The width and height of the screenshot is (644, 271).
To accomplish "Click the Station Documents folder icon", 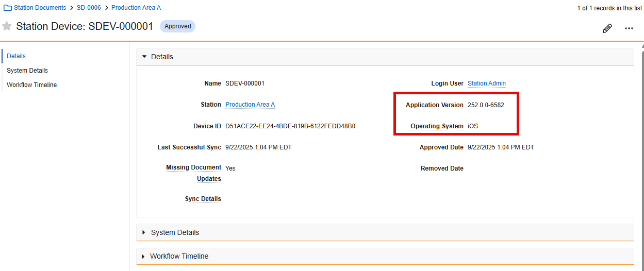I will [7, 8].
